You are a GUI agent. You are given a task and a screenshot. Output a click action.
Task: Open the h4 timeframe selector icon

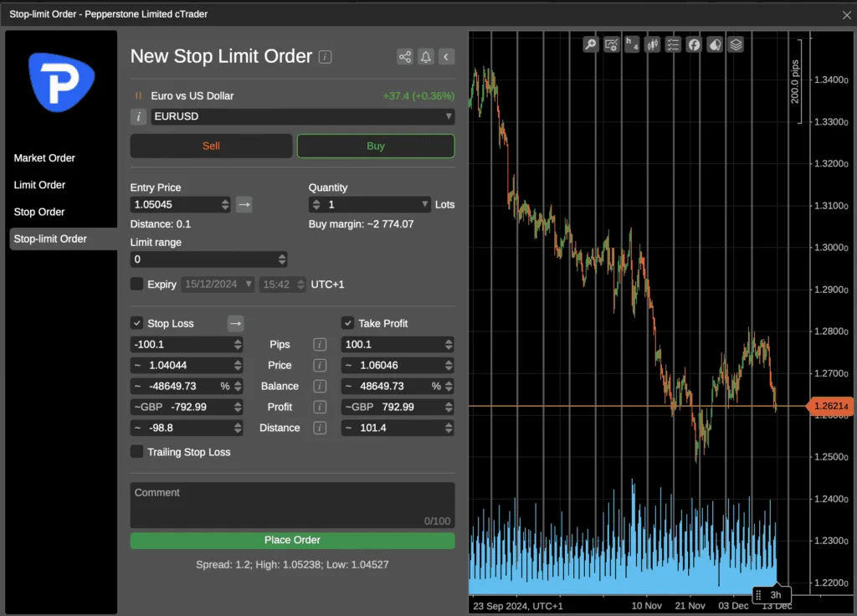pos(631,44)
